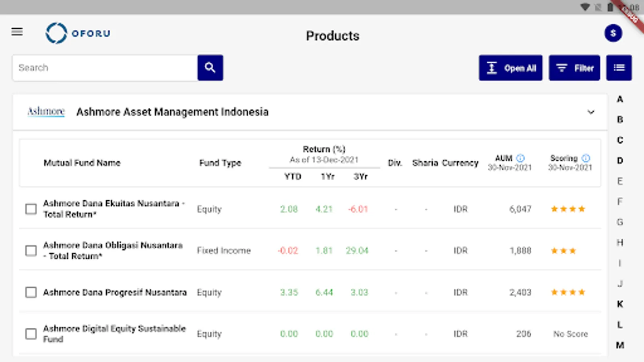The image size is (644, 362).
Task: Click the Ashmore company logo
Action: pos(46,111)
